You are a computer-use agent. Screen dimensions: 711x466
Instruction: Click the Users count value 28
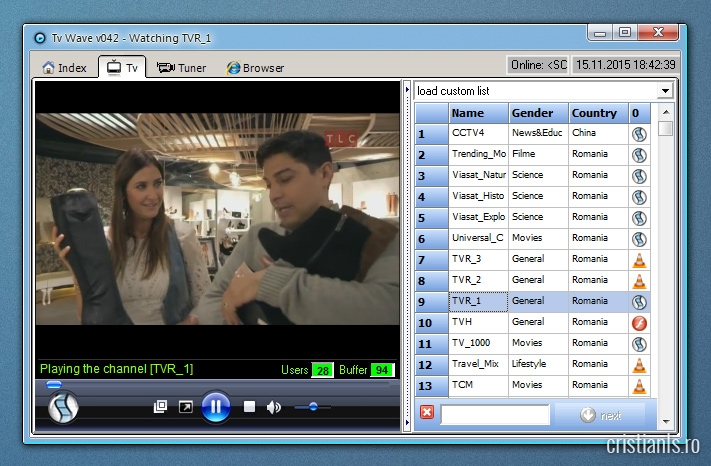322,370
